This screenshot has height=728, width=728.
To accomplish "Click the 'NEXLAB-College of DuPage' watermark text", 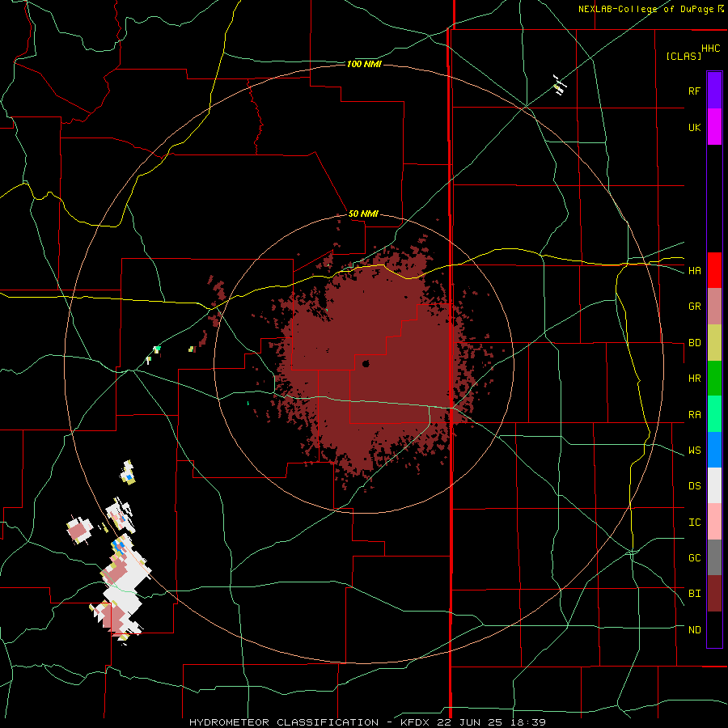I will (x=645, y=9).
